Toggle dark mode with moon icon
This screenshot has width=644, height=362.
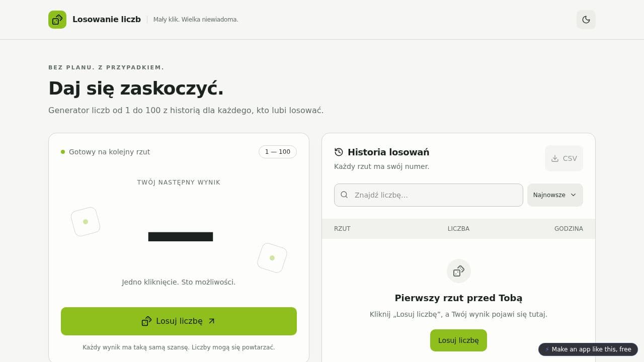click(x=586, y=20)
